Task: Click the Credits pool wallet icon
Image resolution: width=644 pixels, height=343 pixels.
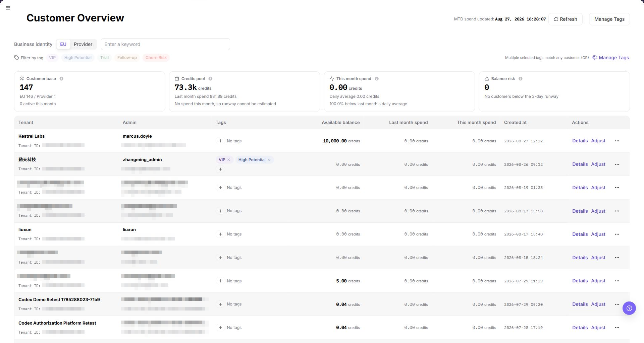Action: click(x=177, y=79)
